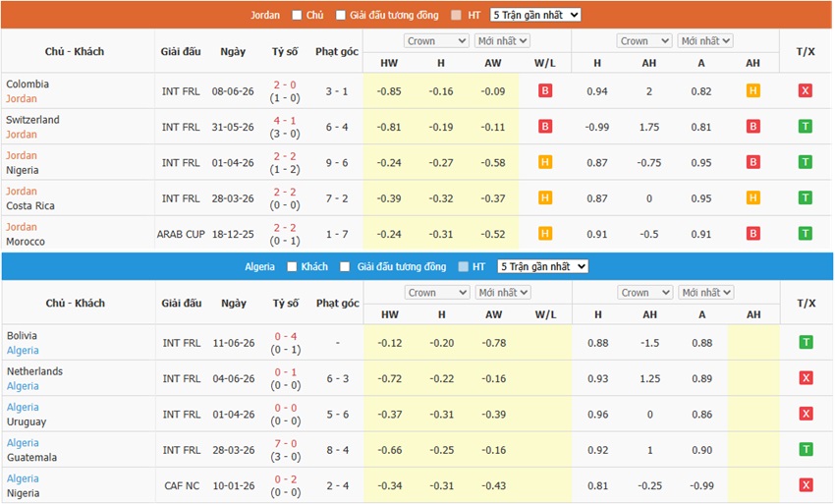Click the T badge in Jordan-Nigeria row
Image resolution: width=835 pixels, height=504 pixels.
coord(805,162)
